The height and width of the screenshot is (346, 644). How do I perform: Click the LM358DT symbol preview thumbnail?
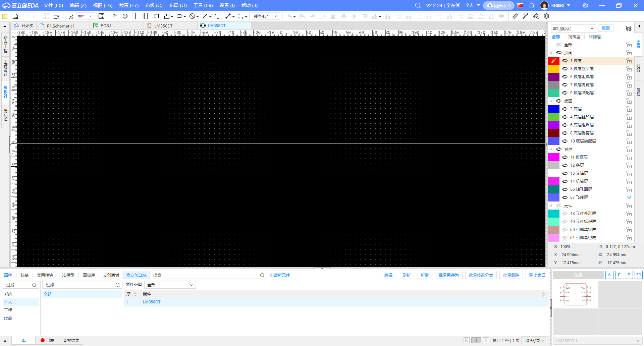tap(575, 294)
